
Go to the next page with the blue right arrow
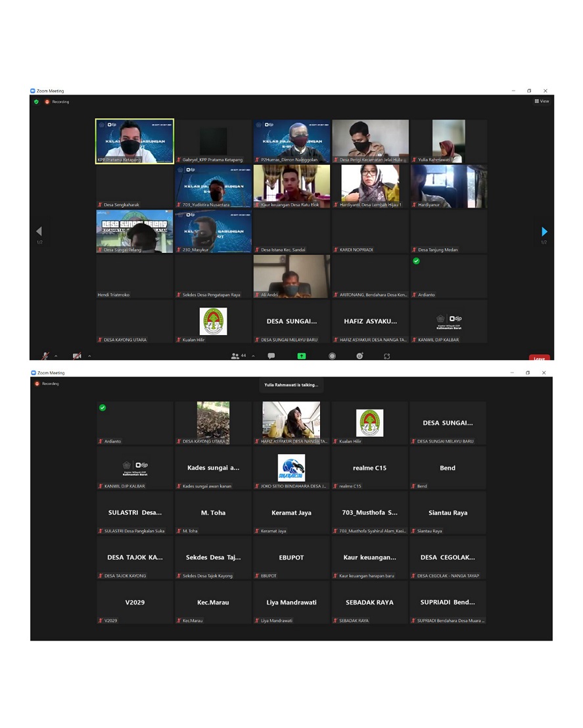pos(544,231)
